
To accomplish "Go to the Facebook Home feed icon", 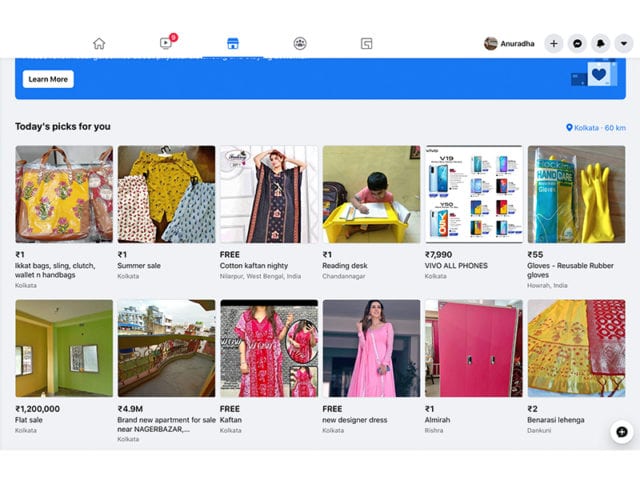I will pyautogui.click(x=98, y=43).
